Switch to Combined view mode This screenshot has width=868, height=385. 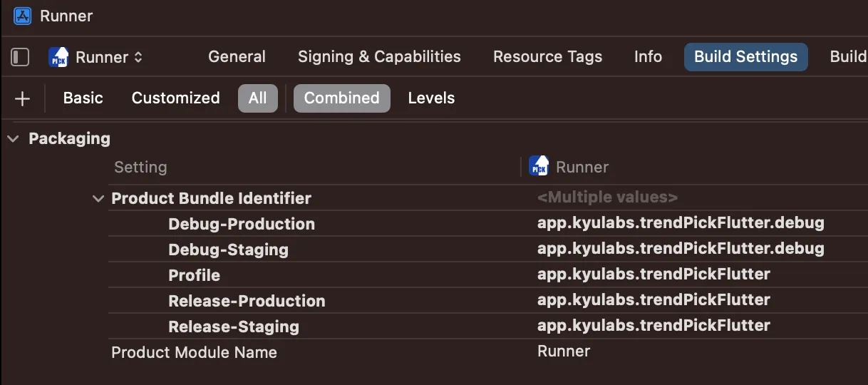click(x=341, y=98)
